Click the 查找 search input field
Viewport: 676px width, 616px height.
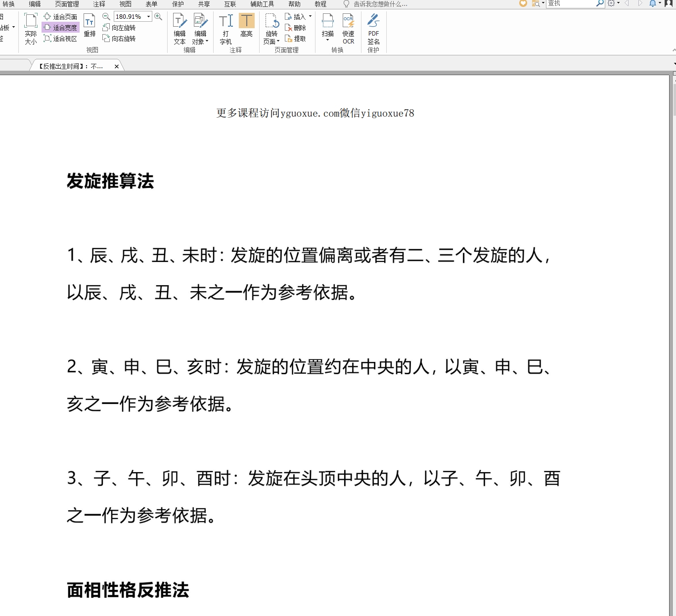[x=570, y=4]
